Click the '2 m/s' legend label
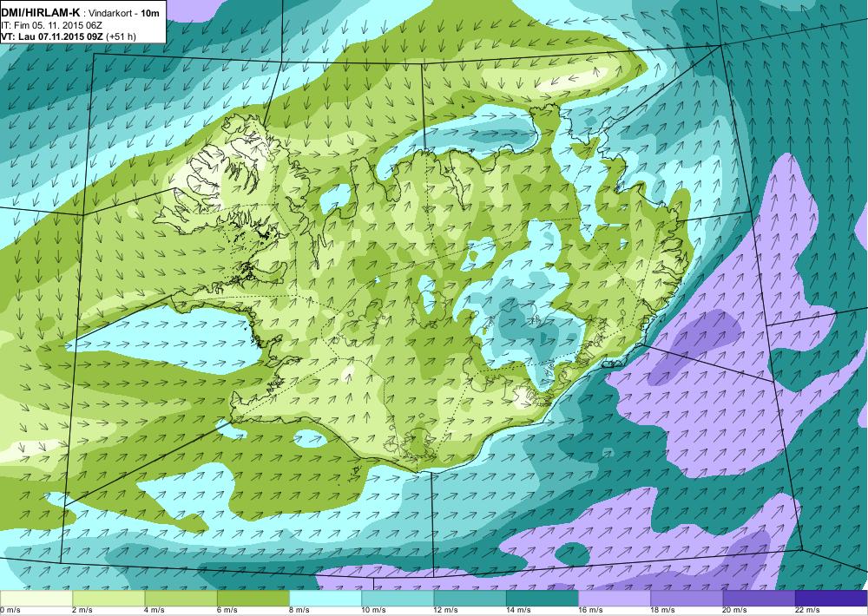The height and width of the screenshot is (616, 868). pos(82,610)
